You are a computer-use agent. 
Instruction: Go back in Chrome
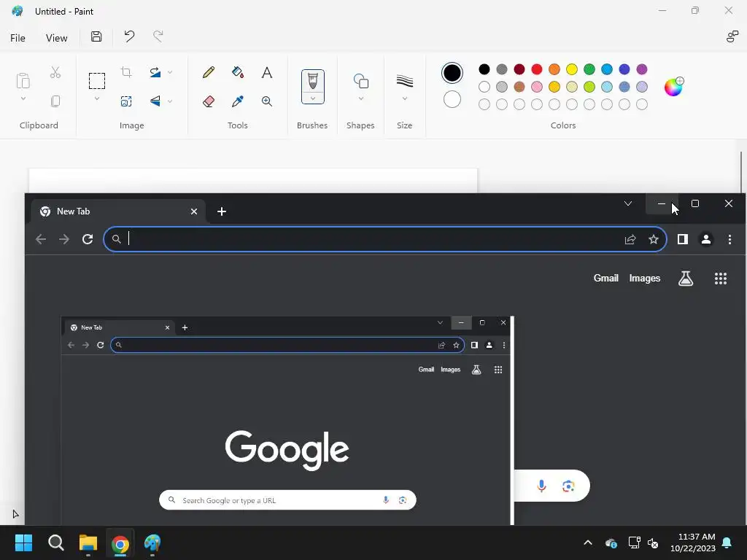point(41,239)
